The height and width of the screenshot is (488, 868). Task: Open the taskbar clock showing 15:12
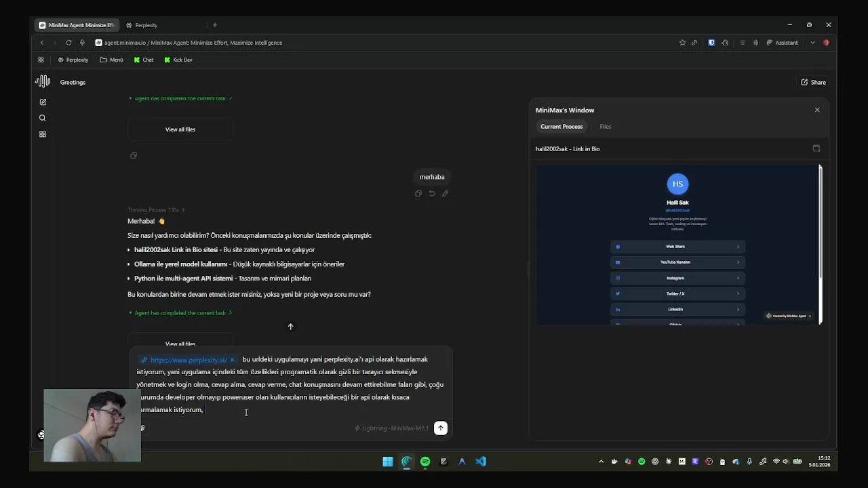click(x=819, y=462)
